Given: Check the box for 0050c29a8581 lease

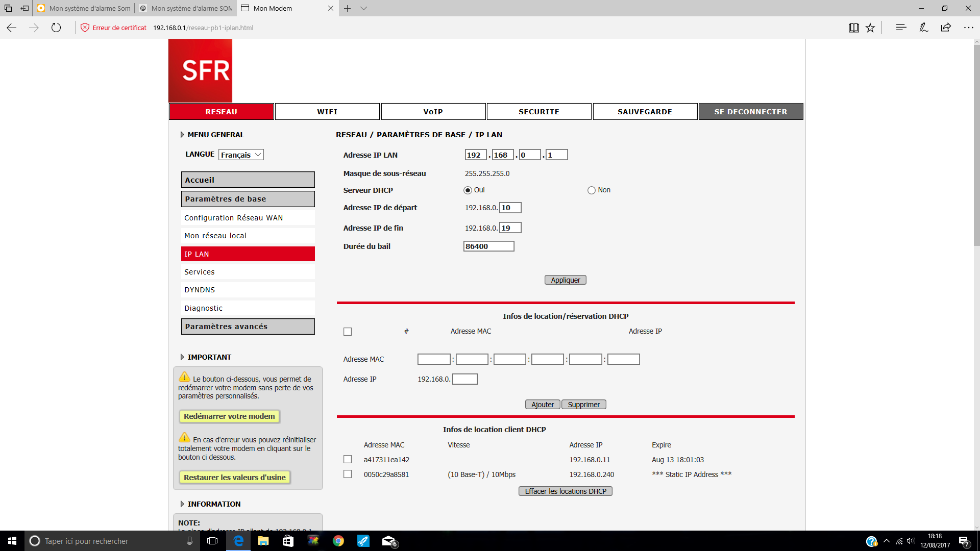Looking at the screenshot, I should (x=348, y=474).
